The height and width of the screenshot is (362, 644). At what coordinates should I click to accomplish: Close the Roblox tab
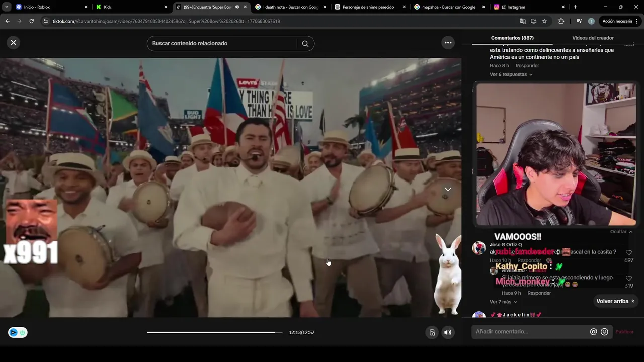[x=86, y=7]
